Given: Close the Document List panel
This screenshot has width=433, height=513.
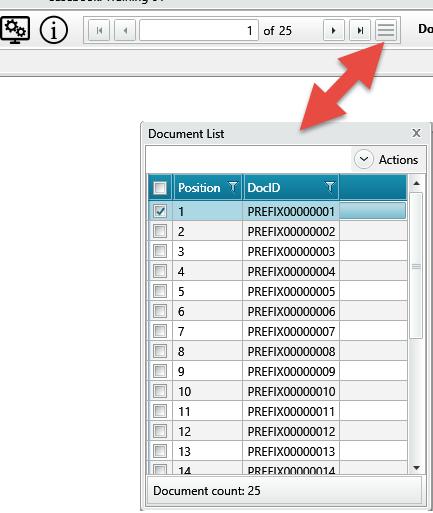Looking at the screenshot, I should (416, 133).
